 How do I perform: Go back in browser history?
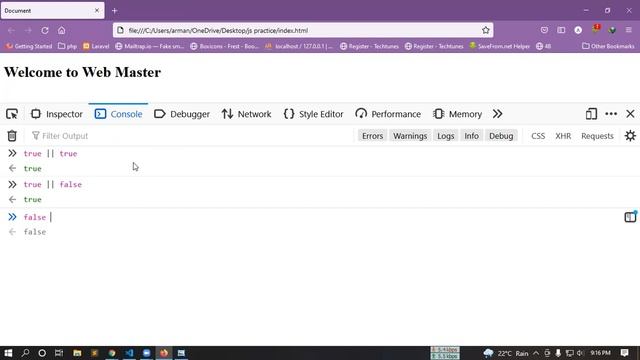click(11, 30)
